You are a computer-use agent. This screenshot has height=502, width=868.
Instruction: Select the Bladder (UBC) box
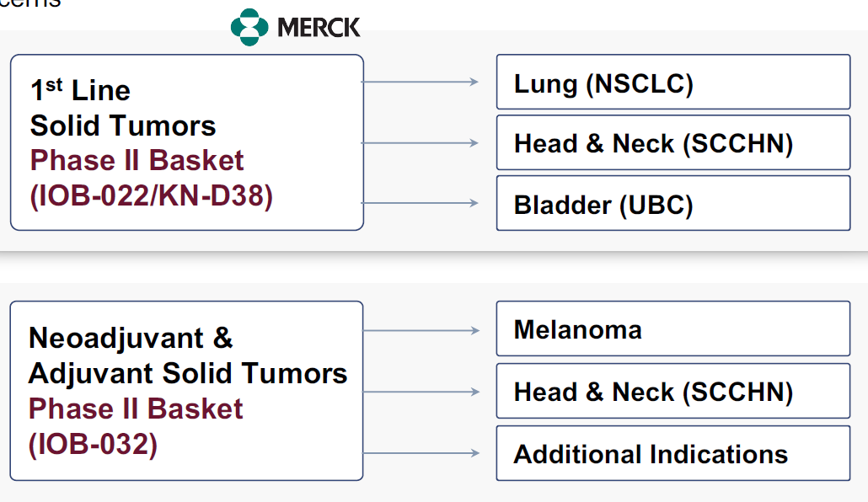point(672,204)
